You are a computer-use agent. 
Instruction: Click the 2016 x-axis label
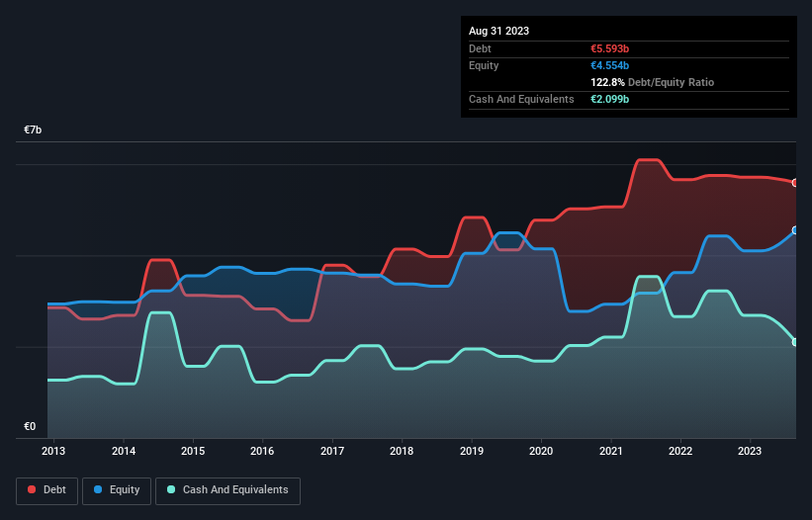(x=262, y=451)
